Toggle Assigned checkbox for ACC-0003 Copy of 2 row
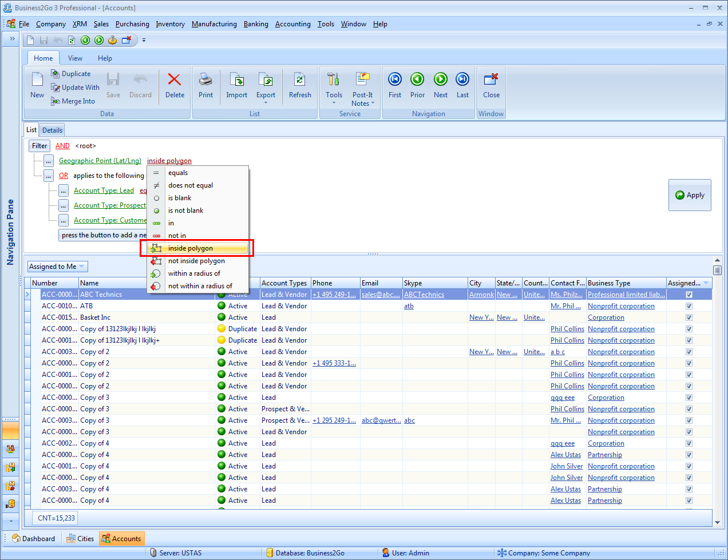 pos(689,352)
